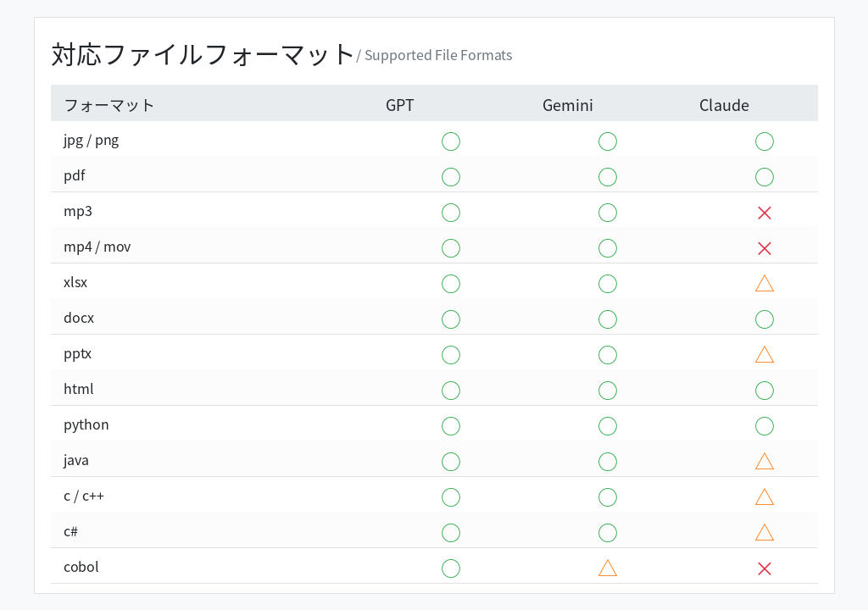Click the Gemini orange triangle in cobol row
This screenshot has width=868, height=610.
(607, 568)
